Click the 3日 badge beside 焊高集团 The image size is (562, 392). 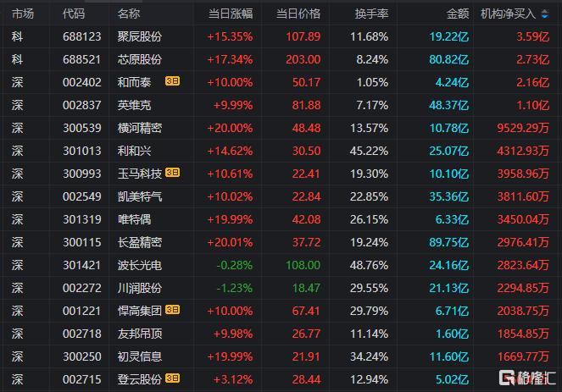172,311
